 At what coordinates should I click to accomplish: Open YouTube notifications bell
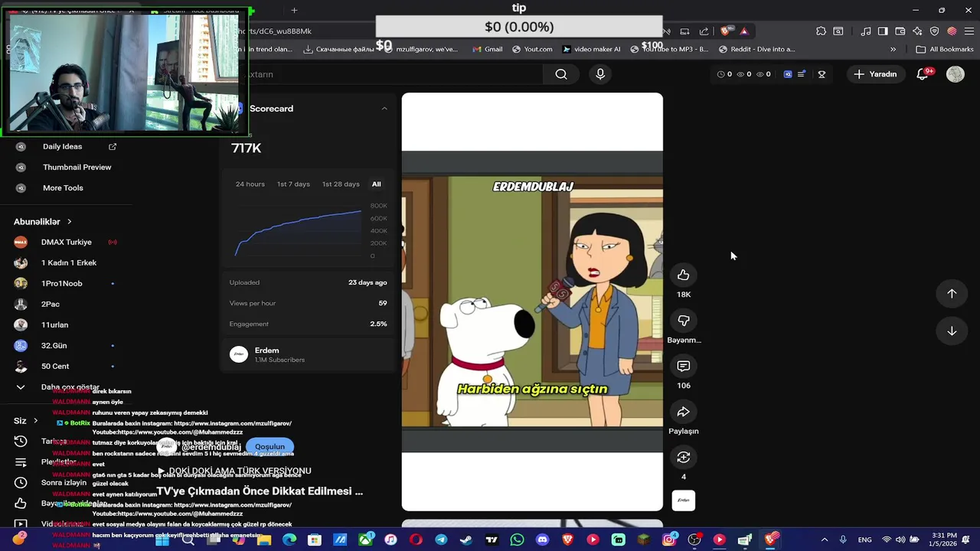923,74
